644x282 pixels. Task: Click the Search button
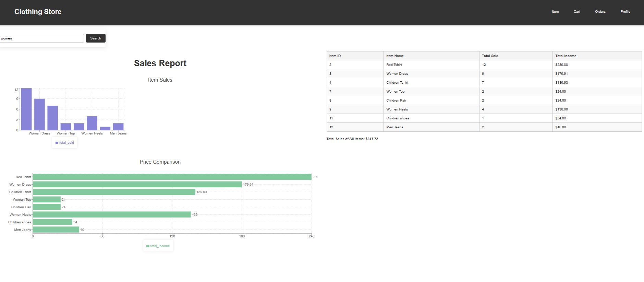point(96,38)
